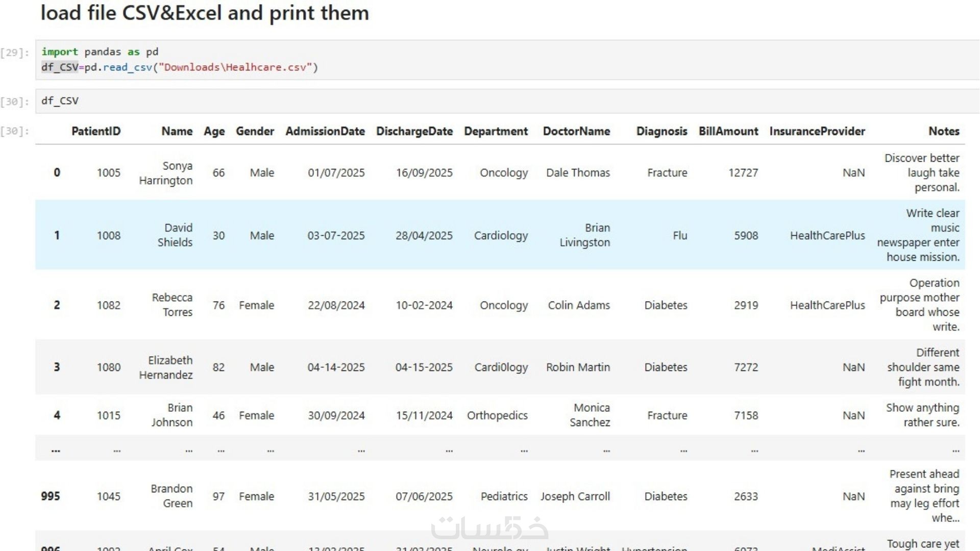
Task: Click the BillAmount column header
Action: pos(728,132)
